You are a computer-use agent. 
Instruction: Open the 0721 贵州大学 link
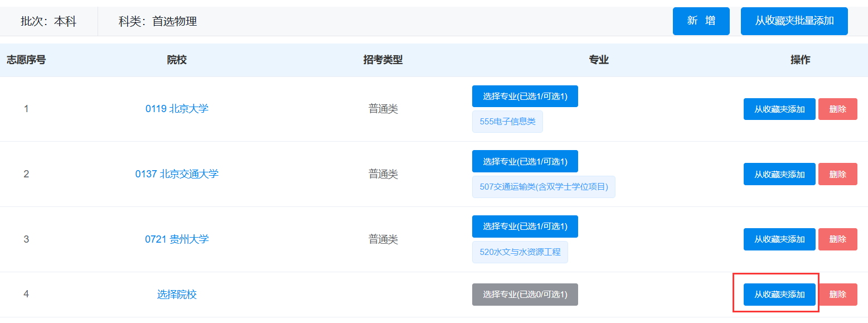177,239
